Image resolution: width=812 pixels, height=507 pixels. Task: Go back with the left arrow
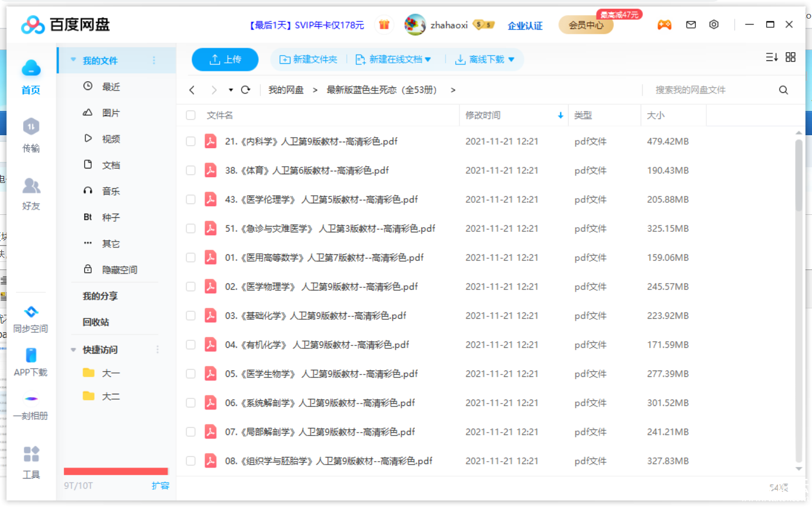click(x=192, y=90)
